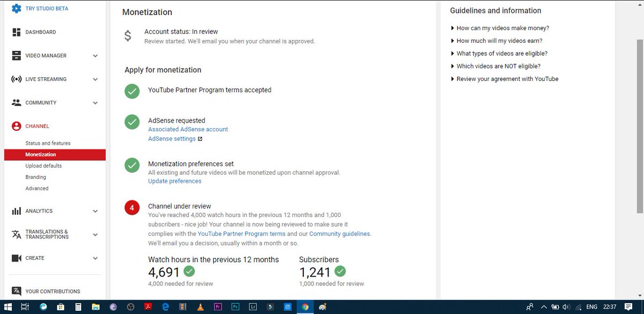This screenshot has height=314, width=644.
Task: Click the 22:37 taskbar clock
Action: click(610, 307)
